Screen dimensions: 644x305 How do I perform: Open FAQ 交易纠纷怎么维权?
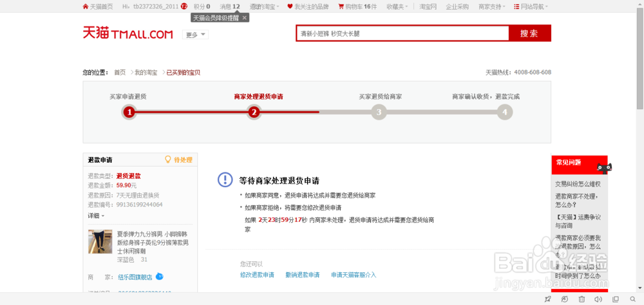click(578, 184)
